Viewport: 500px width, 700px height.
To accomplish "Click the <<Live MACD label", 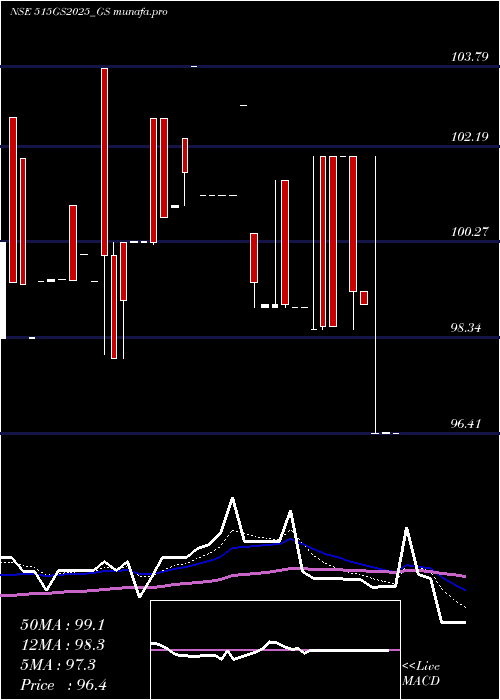I will coord(421,674).
